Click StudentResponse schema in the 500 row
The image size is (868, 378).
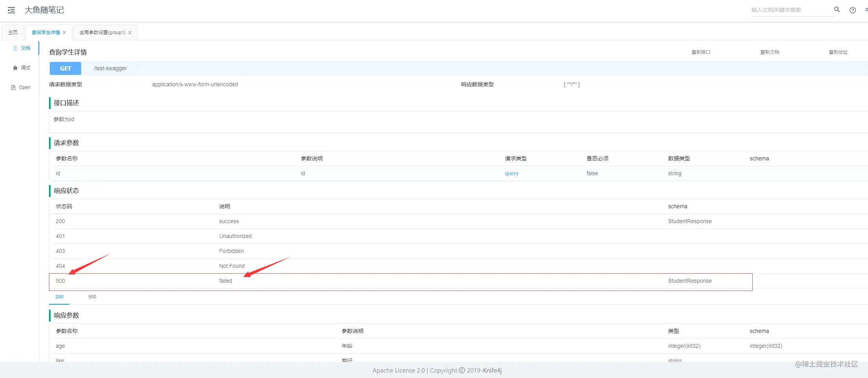690,281
